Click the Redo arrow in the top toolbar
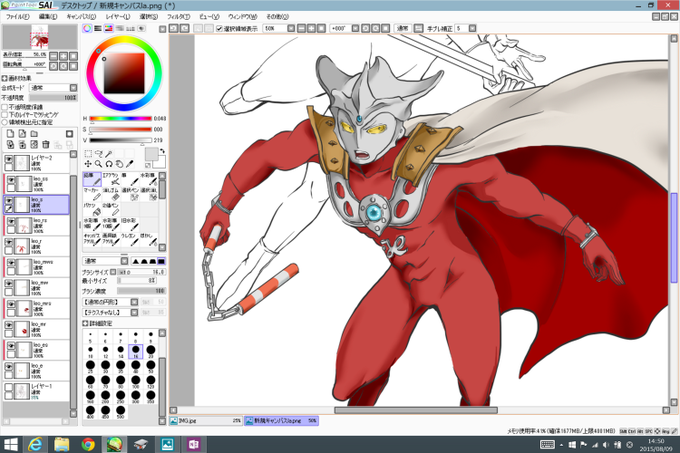 pos(185,28)
